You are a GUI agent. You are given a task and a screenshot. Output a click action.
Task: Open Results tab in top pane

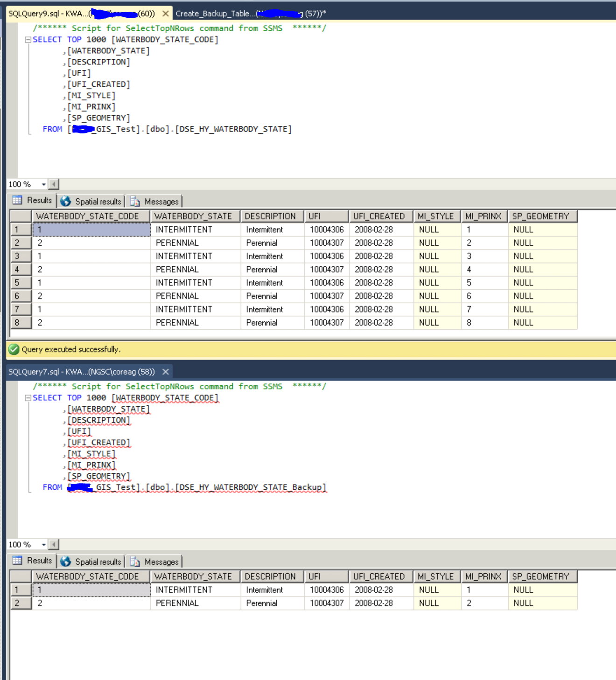[32, 201]
